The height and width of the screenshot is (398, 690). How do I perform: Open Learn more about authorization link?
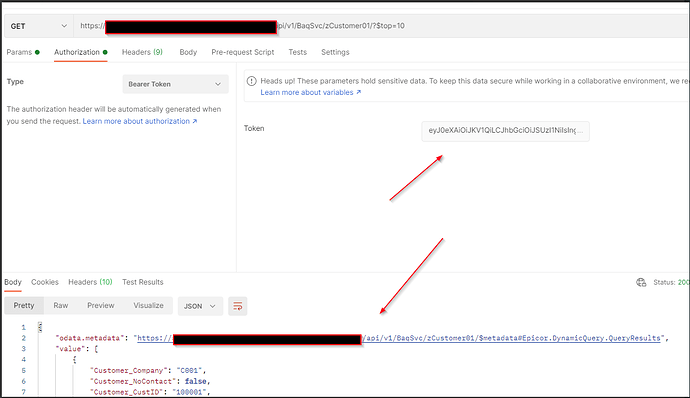(x=140, y=121)
